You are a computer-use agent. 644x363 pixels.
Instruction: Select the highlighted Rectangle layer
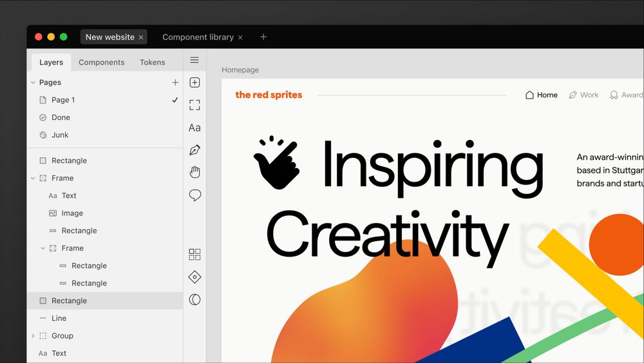click(x=105, y=301)
